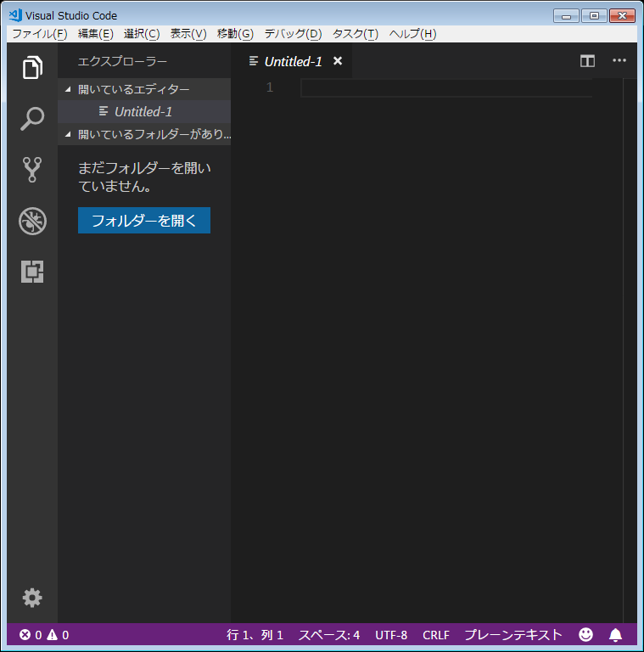Change indentation via スペース: 4
Viewport: 644px width, 652px height.
(x=329, y=635)
